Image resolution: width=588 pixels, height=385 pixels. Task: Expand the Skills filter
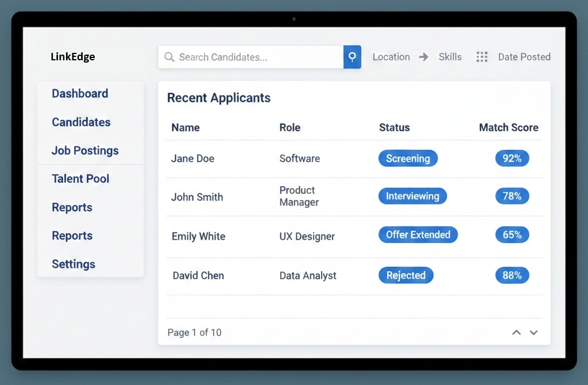pos(450,57)
